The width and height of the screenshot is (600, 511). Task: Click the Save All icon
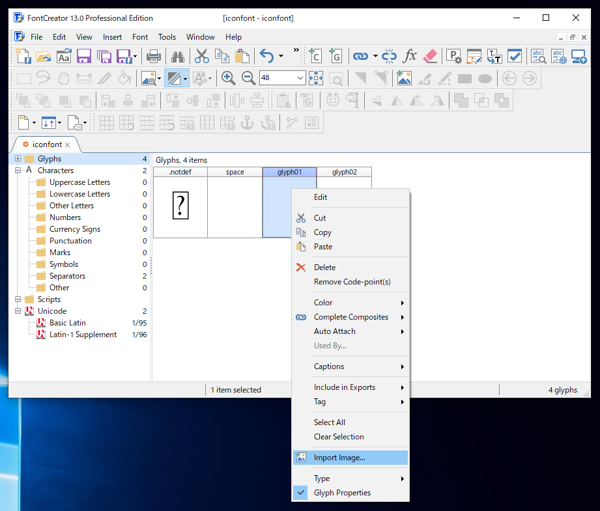tap(104, 56)
